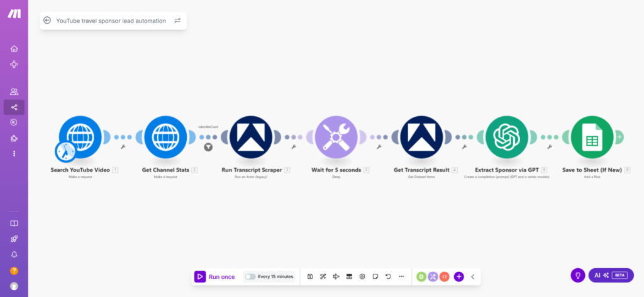The image size is (644, 297).
Task: Open Scenario settings gear icon
Action: (362, 276)
